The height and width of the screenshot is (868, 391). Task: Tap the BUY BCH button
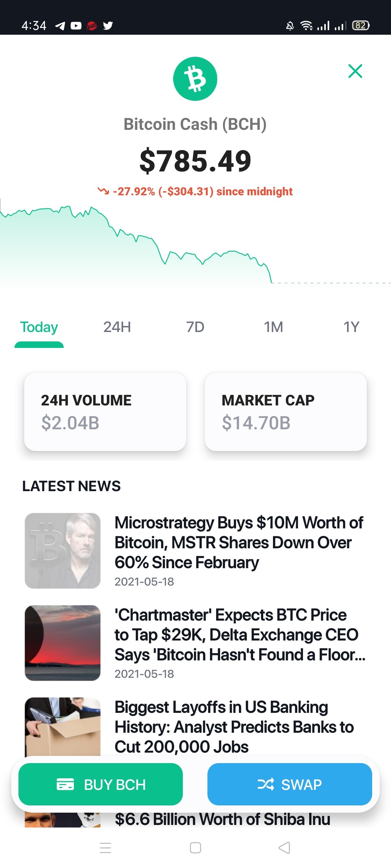[x=101, y=784]
